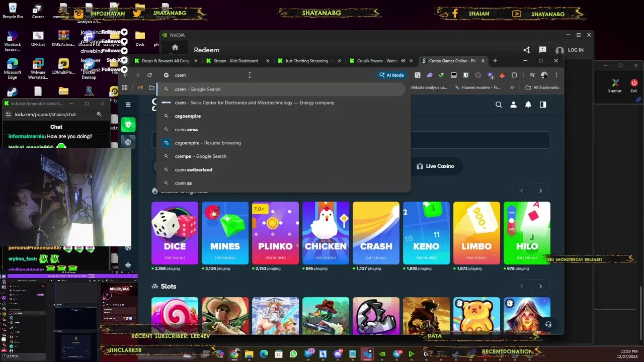
Task: Open a new Chrome tab
Action: tap(495, 61)
